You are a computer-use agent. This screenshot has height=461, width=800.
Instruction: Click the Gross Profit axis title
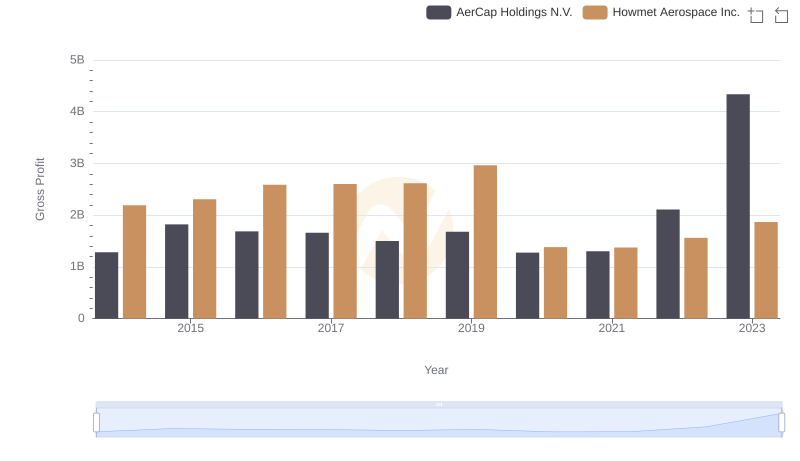coord(40,189)
